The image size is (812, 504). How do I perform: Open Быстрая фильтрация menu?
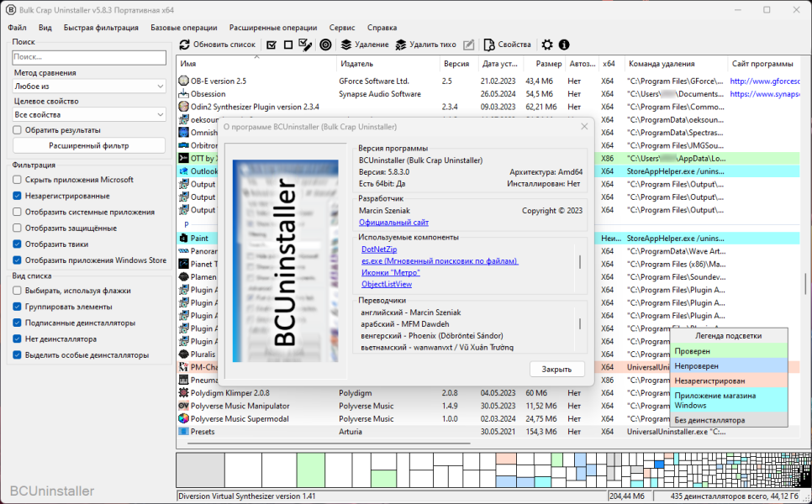coord(101,28)
